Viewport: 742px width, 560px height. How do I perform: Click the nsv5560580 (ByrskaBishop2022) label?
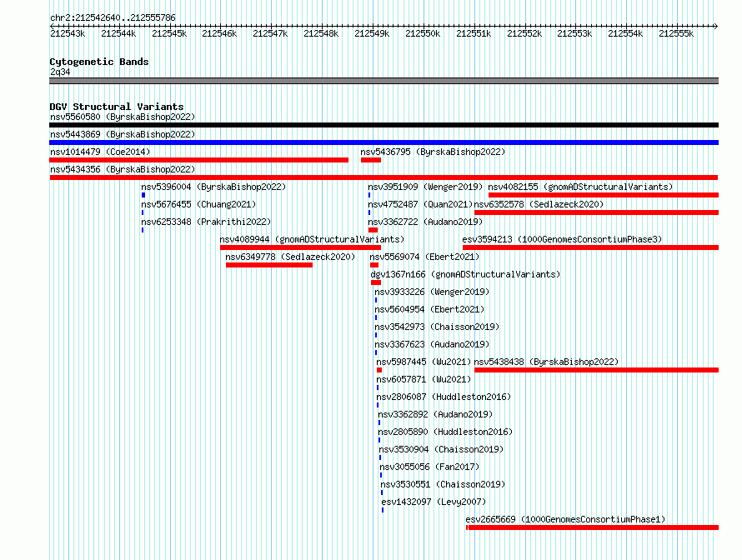[123, 117]
